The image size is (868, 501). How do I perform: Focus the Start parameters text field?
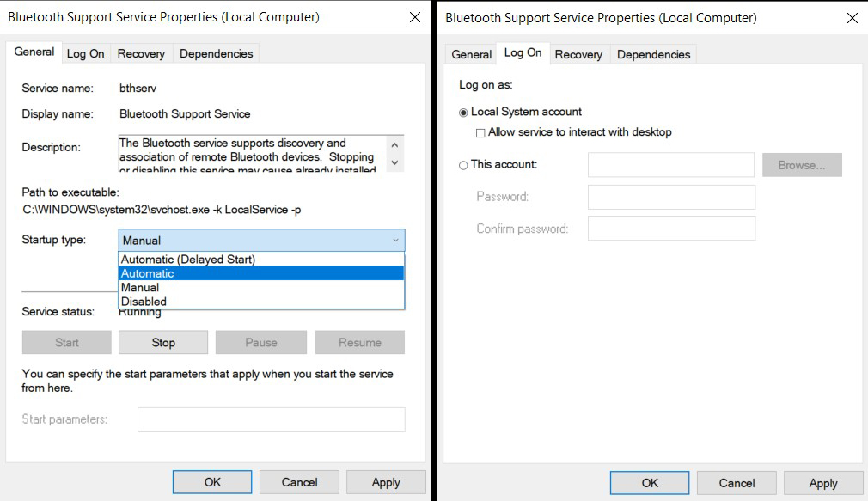point(272,419)
